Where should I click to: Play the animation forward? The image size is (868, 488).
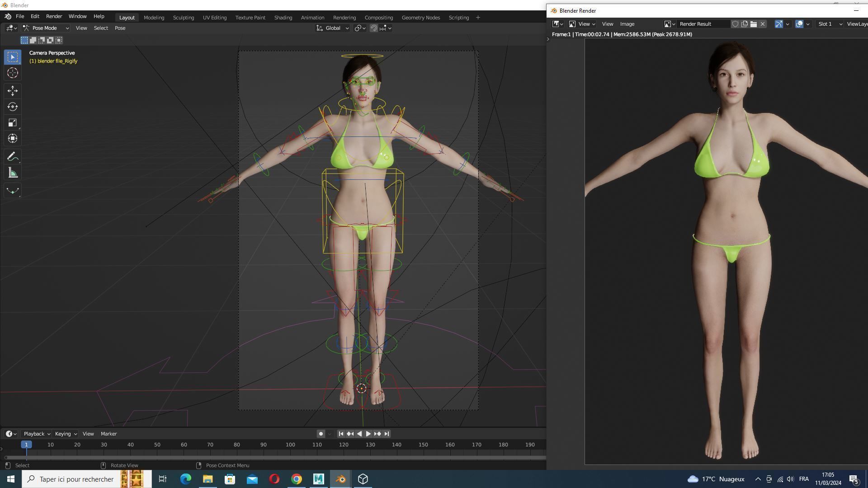pyautogui.click(x=368, y=434)
